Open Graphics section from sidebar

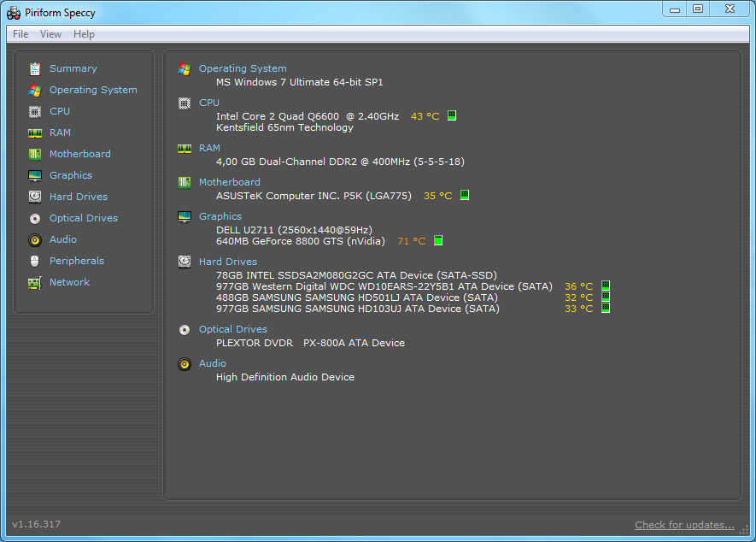click(70, 175)
